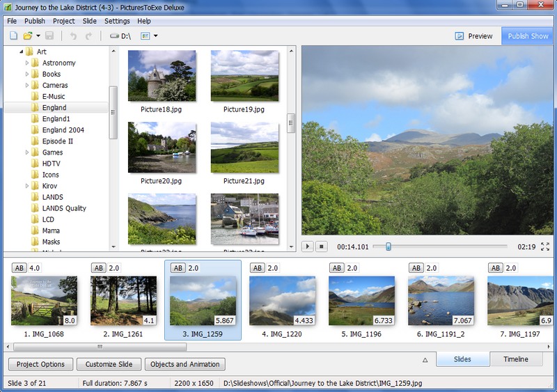Expand the Games folder
This screenshot has width=557, height=392.
(x=27, y=152)
